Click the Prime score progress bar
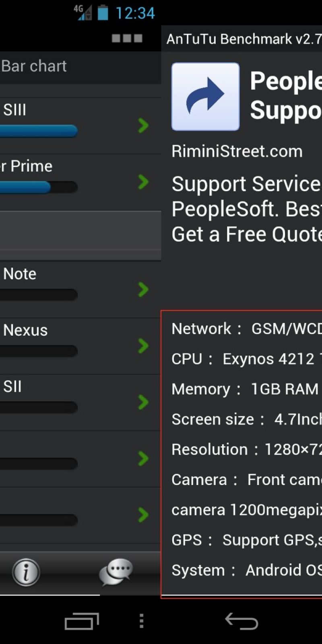 point(39,187)
